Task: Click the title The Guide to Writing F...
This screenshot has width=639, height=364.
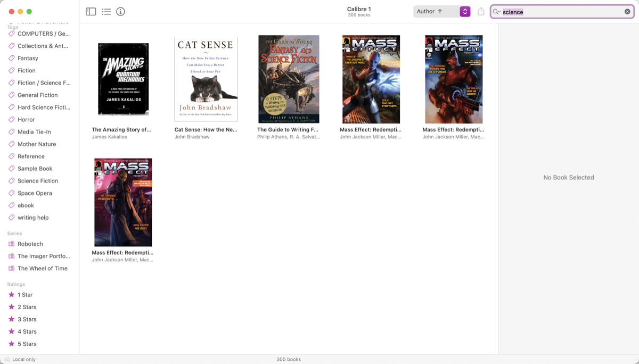Action: pyautogui.click(x=288, y=129)
